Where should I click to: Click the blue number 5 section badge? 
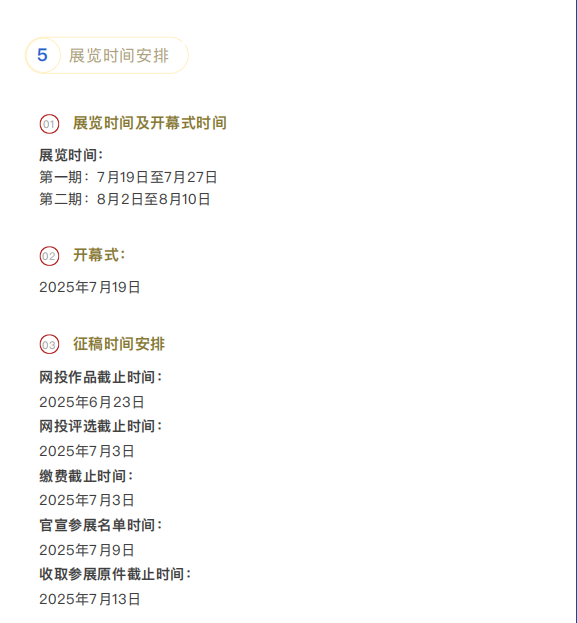[43, 55]
